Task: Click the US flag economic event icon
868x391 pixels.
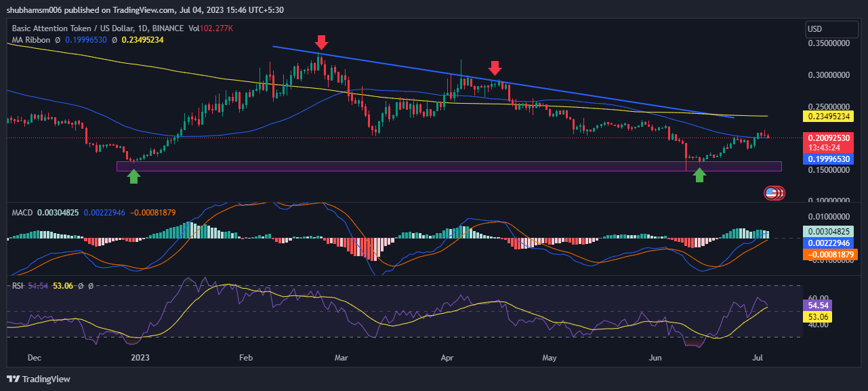Action: 771,193
